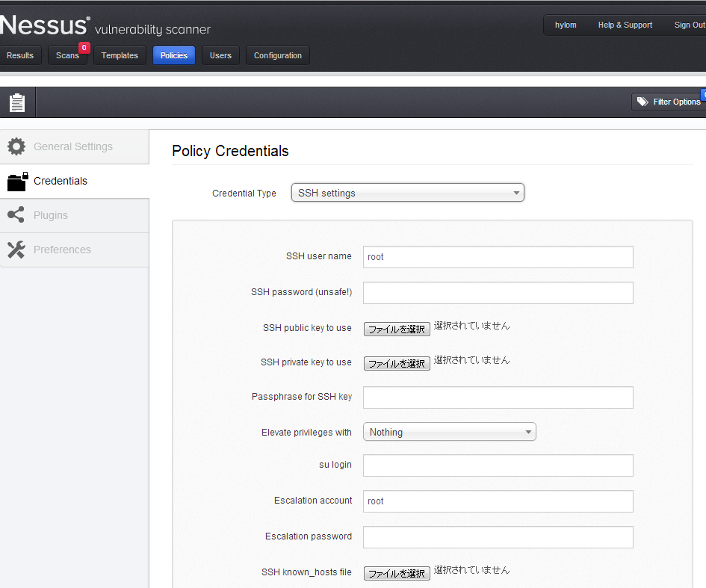
Task: Choose file for SSH public key
Action: click(x=397, y=329)
